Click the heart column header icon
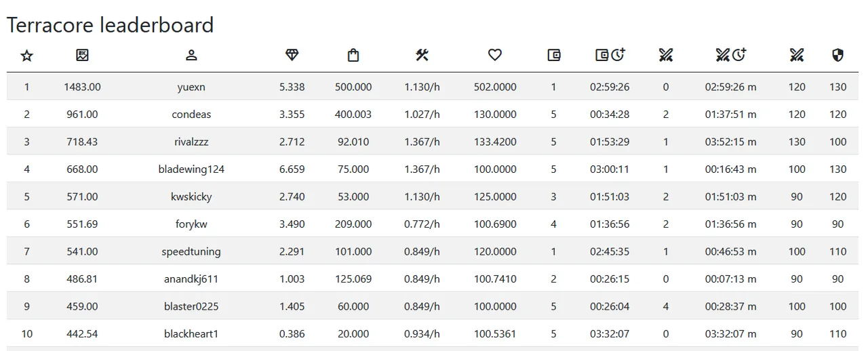This screenshot has width=868, height=351. pos(495,56)
